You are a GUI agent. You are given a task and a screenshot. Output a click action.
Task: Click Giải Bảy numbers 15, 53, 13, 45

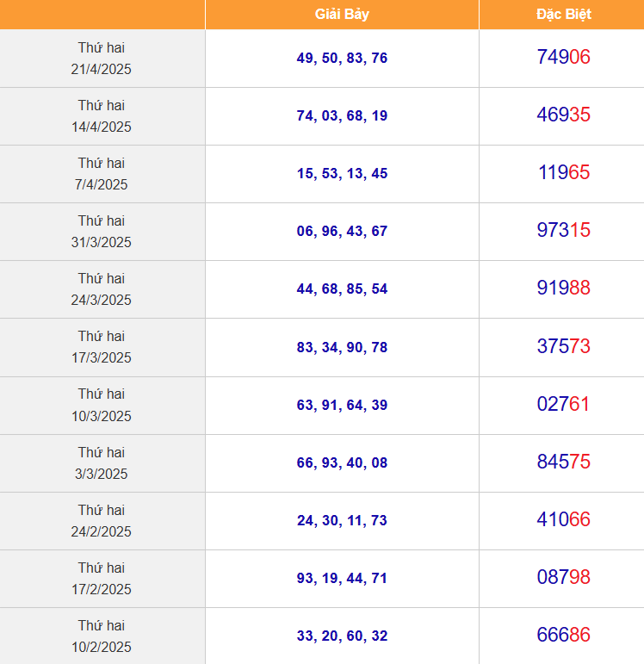coord(342,174)
